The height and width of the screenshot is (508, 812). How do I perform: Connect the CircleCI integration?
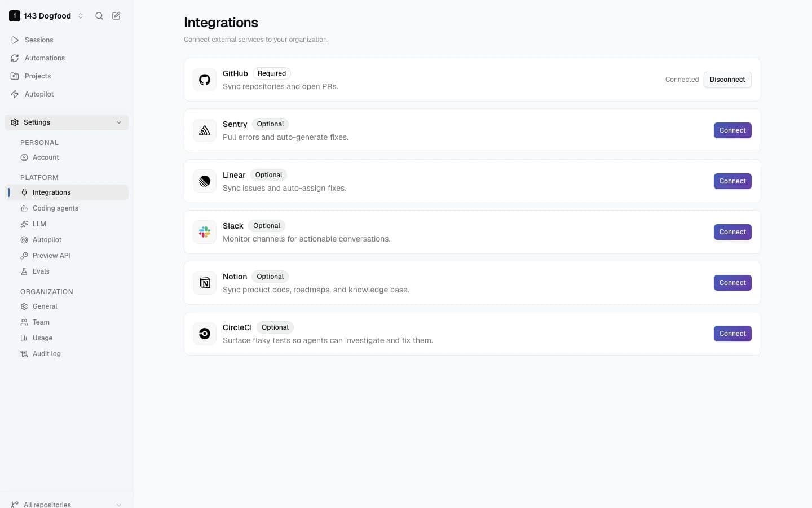point(732,334)
